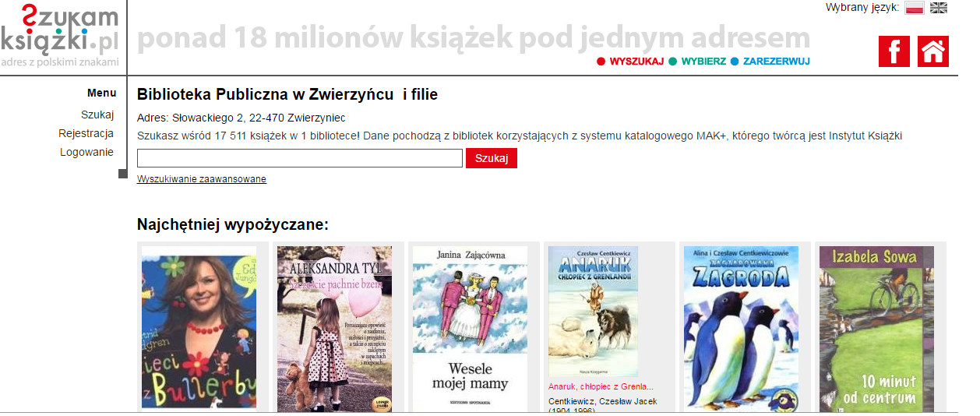The image size is (980, 416).
Task: Open Szukaj in the side menu
Action: coord(97,115)
